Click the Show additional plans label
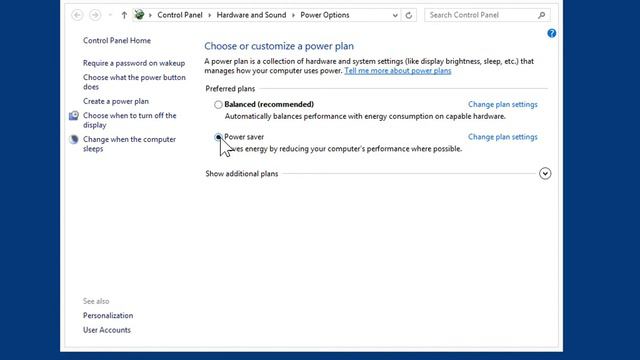The width and height of the screenshot is (640, 360). point(242,174)
